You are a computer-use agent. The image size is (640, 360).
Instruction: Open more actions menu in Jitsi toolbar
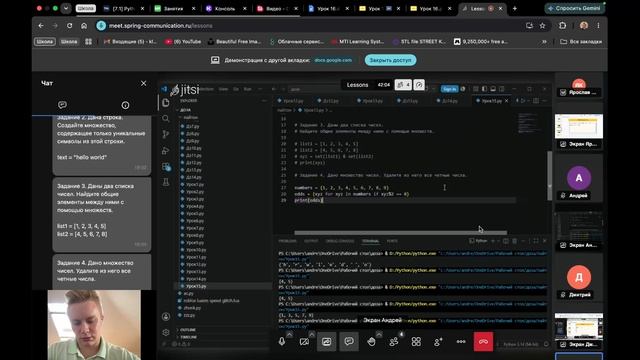(461, 342)
